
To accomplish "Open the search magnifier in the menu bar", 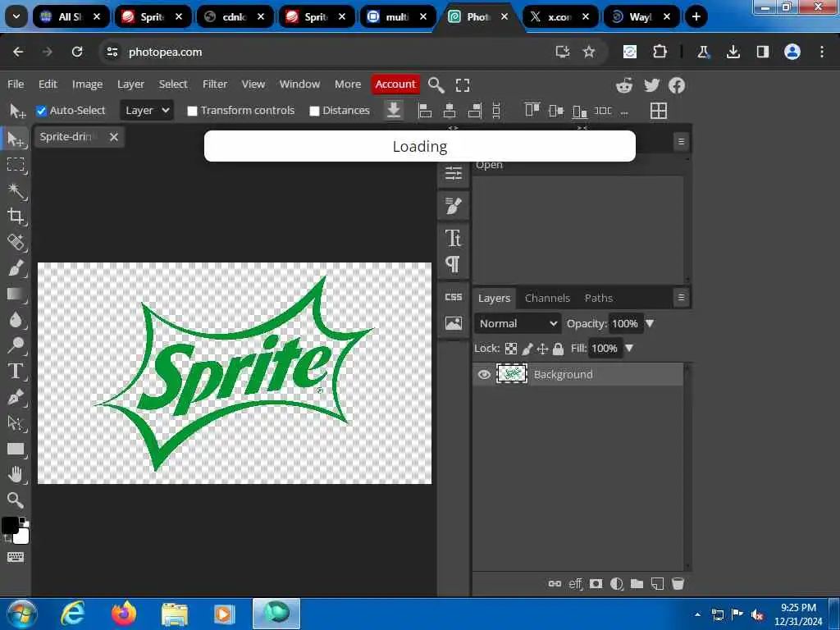I will (x=436, y=84).
